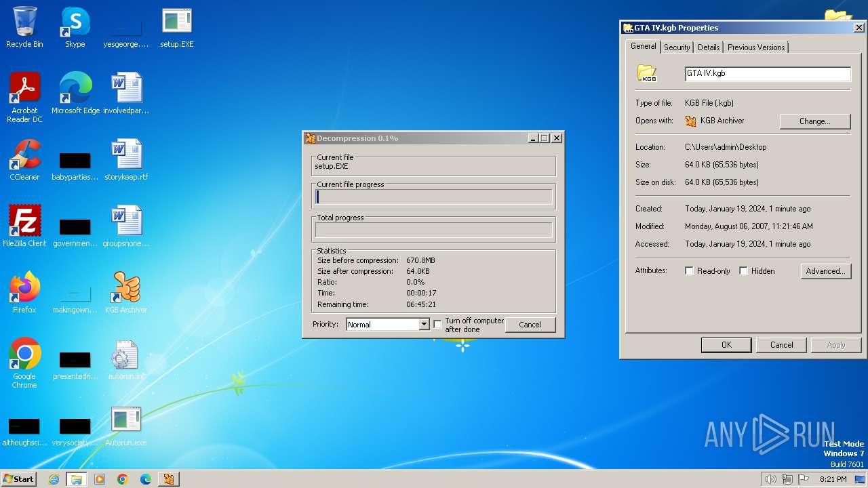Open the Priority dropdown set to Normal
Image resolution: width=868 pixels, height=488 pixels.
tap(388, 325)
